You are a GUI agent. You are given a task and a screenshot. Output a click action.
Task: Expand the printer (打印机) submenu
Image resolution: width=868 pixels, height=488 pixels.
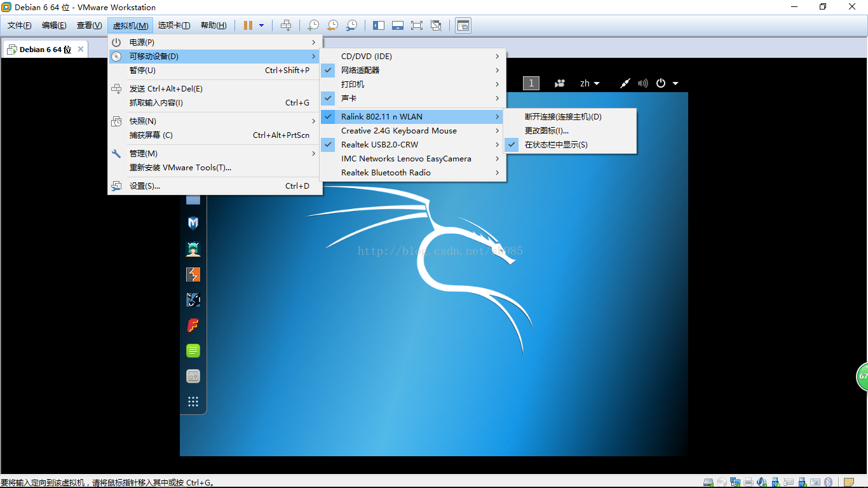tap(412, 84)
